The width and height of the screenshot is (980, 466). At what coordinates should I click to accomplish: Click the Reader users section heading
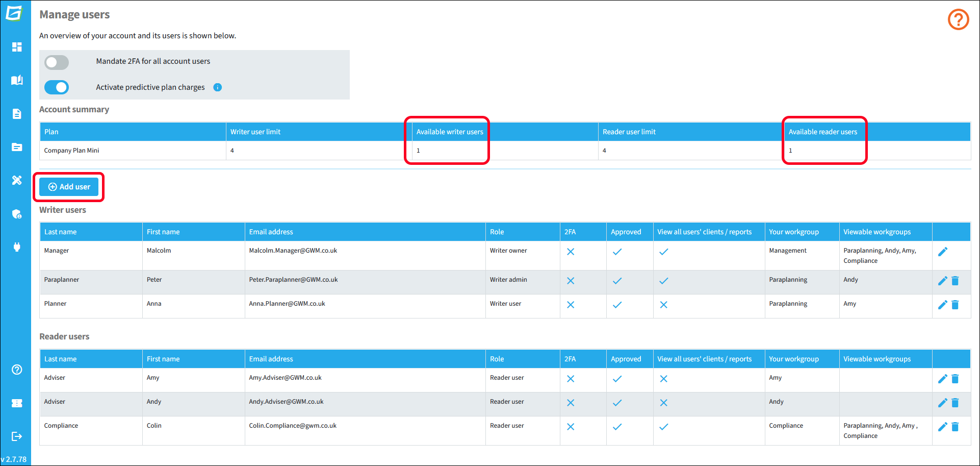[64, 336]
